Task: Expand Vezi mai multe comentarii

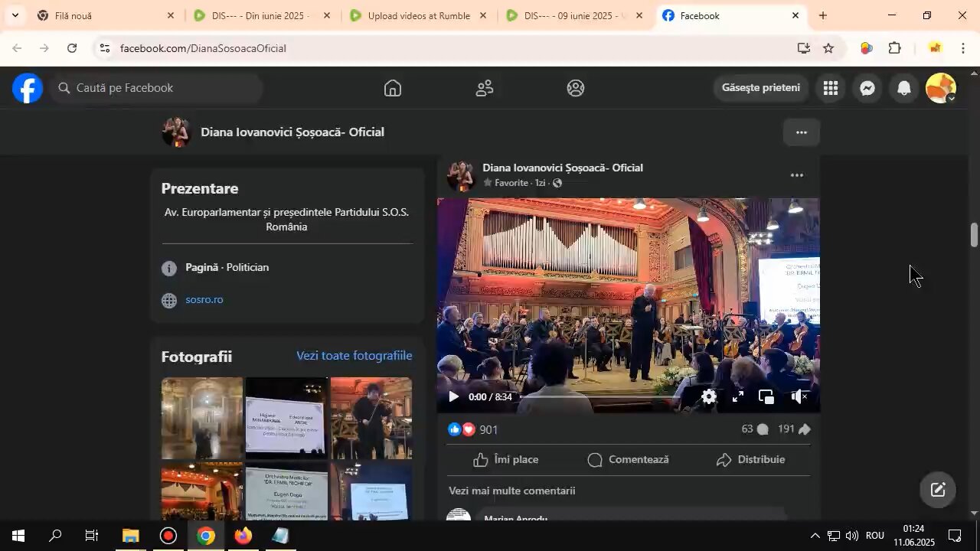Action: [x=512, y=491]
